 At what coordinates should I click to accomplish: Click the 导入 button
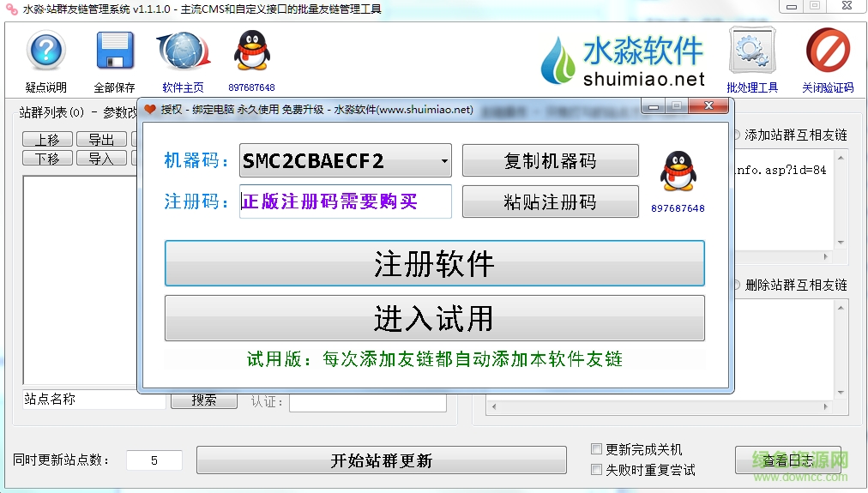click(x=101, y=159)
